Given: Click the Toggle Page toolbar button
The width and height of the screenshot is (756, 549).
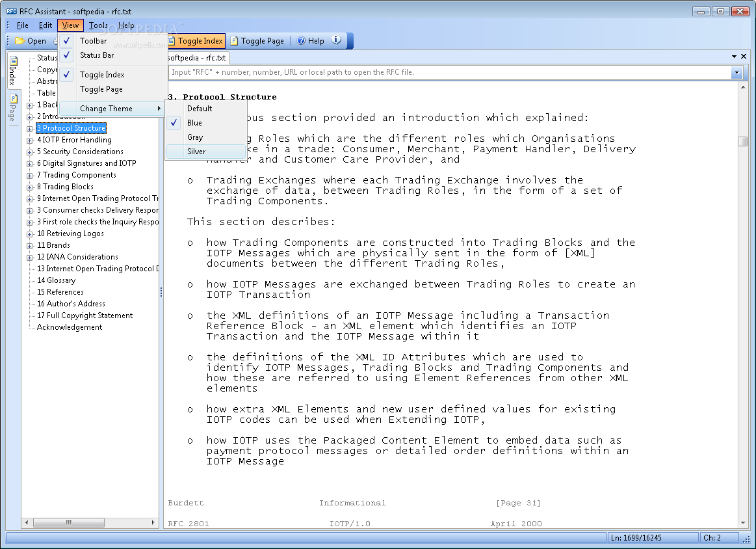Looking at the screenshot, I should pos(257,41).
